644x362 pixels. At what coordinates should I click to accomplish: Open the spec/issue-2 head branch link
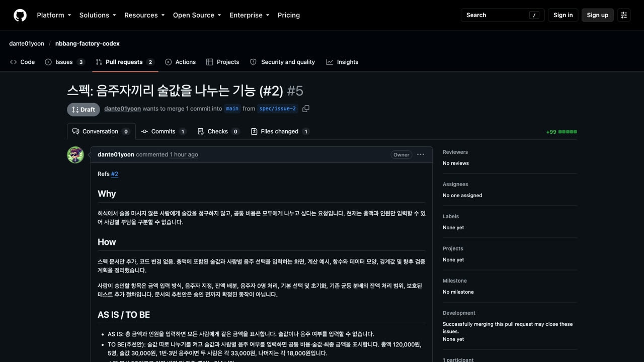point(278,109)
